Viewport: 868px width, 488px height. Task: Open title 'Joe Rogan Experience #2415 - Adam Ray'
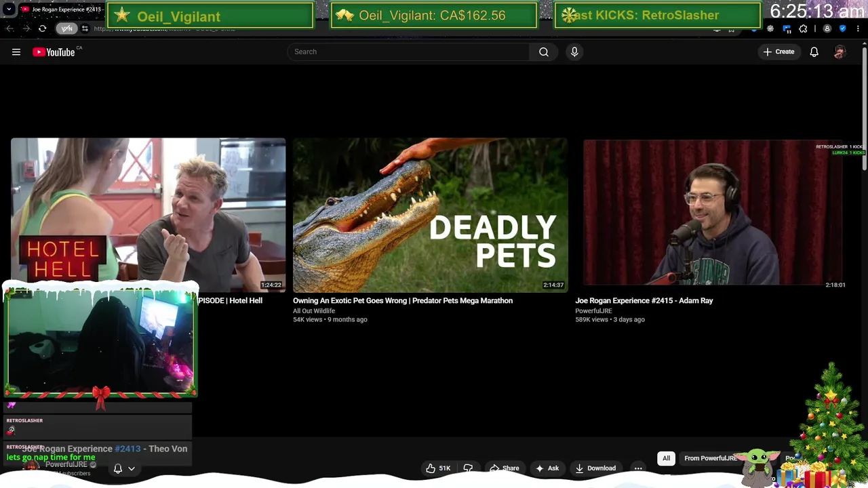click(644, 300)
